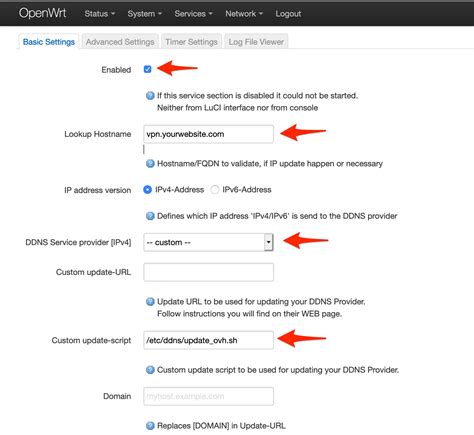Click the help icon next to Replaces [DOMAIN] text
474x435 pixels.
click(x=150, y=426)
